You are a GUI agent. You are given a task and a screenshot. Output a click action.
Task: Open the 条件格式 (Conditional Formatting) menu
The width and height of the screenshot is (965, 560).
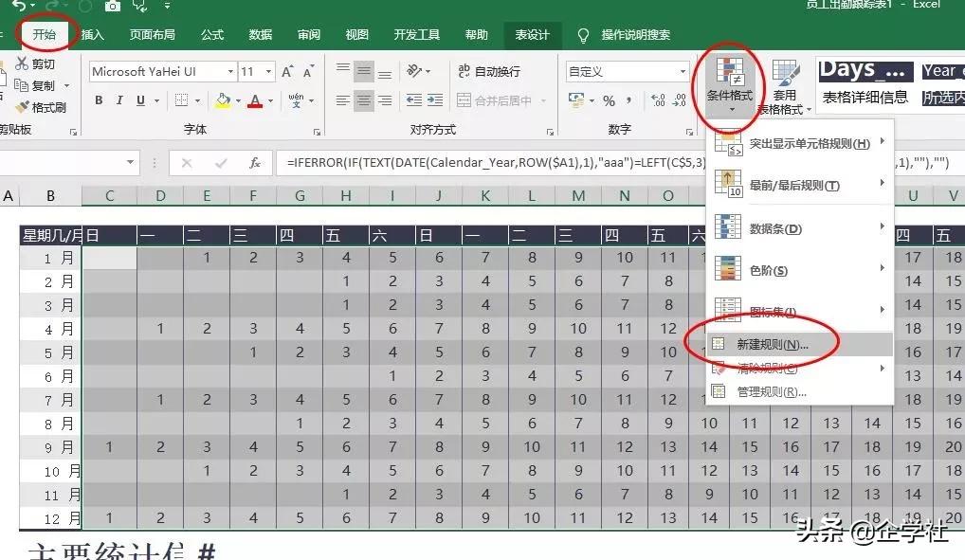click(x=729, y=85)
